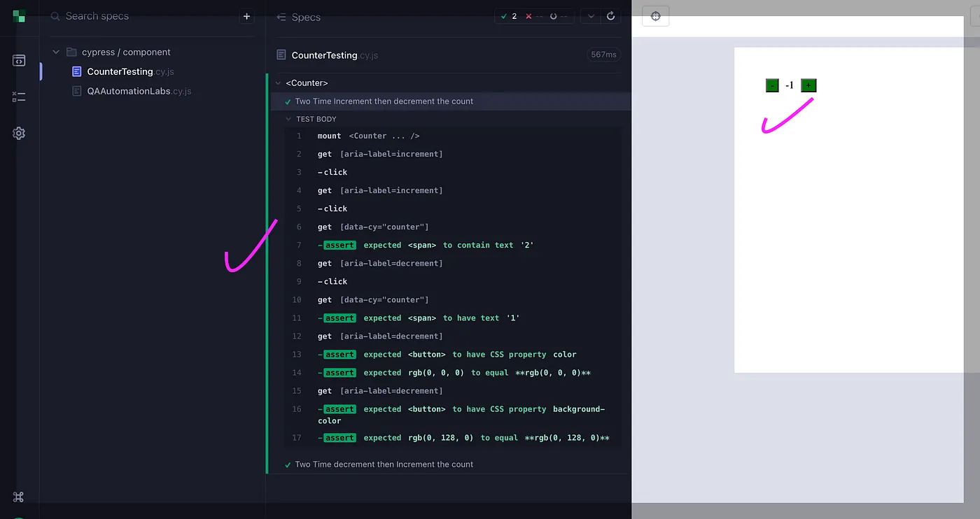The height and width of the screenshot is (519, 980).
Task: Click the Specs collapse list icon
Action: pos(281,17)
